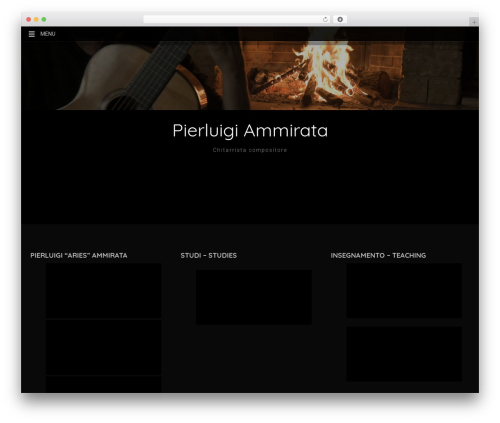Viewport: 500px width, 423px height.
Task: Click second video under Pierluigi "Aries" Ammirata
Action: coord(103,347)
